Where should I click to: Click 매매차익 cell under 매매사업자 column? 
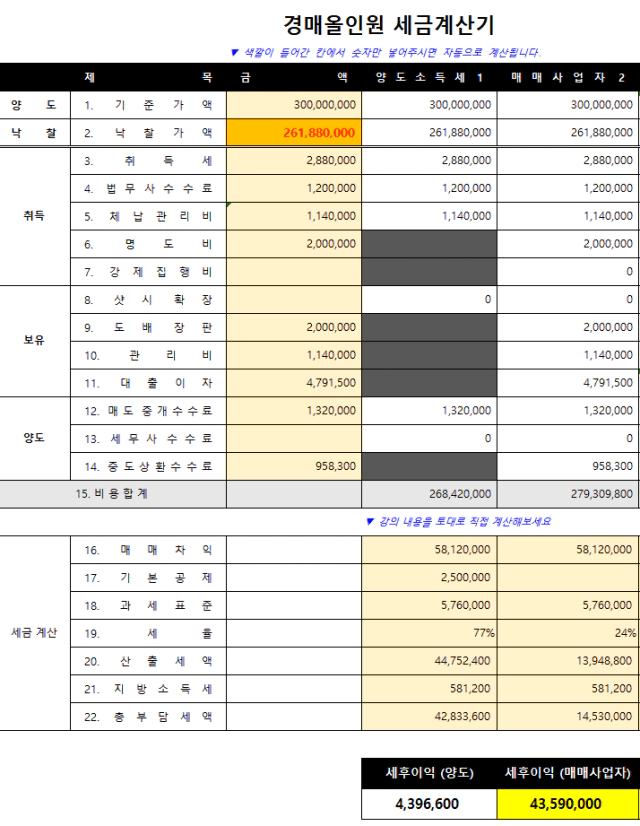click(x=568, y=549)
